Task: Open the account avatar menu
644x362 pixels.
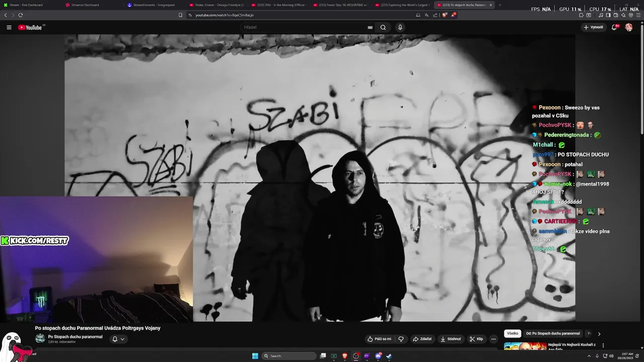Action: pos(628,28)
